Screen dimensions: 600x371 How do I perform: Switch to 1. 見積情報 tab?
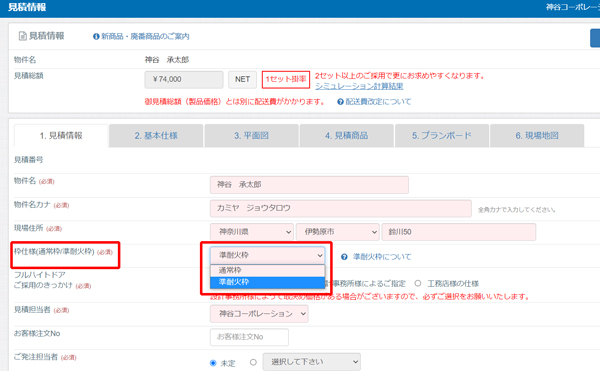[61, 135]
